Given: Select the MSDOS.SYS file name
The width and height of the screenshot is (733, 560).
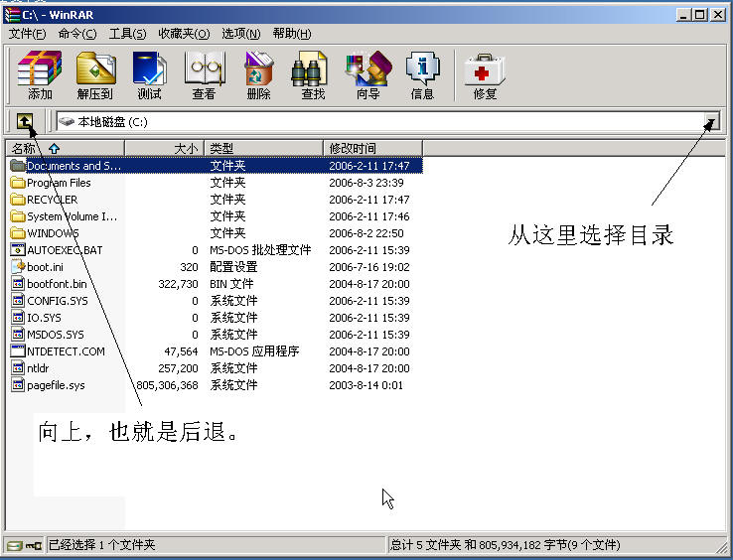Looking at the screenshot, I should [56, 335].
